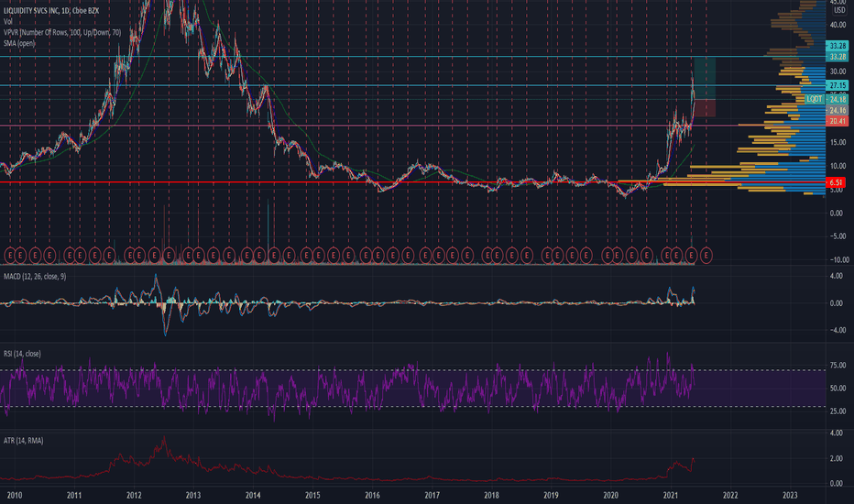Click the 2017 label on time axis
This screenshot has width=854, height=504.
tap(432, 496)
